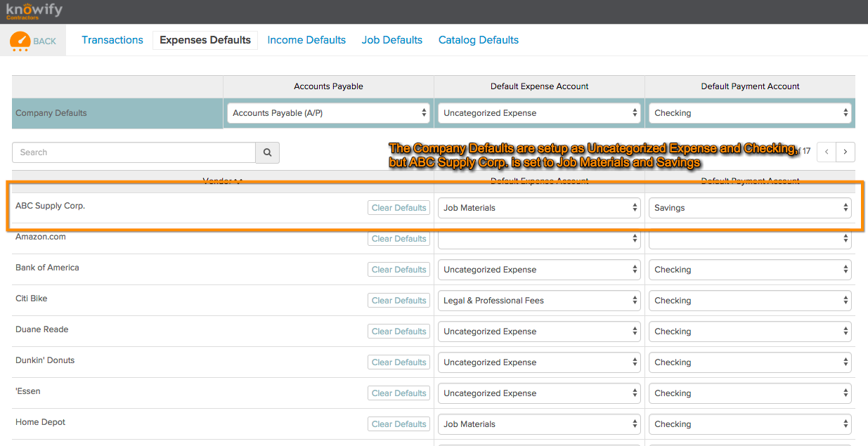The width and height of the screenshot is (868, 446).
Task: Select the Amazon.com vendor name
Action: click(41, 237)
